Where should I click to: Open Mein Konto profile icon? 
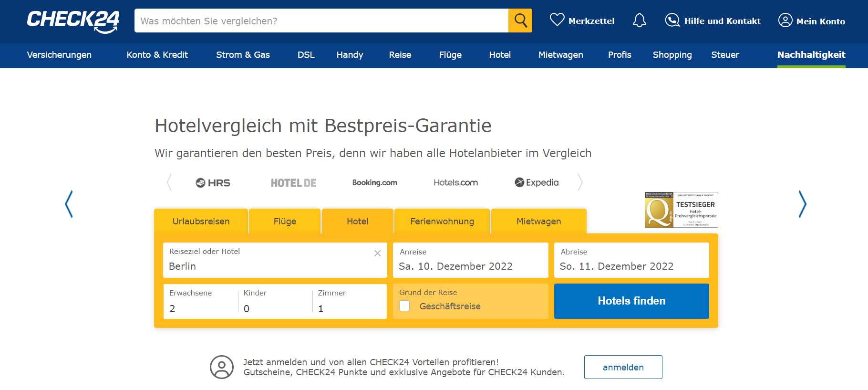[785, 21]
